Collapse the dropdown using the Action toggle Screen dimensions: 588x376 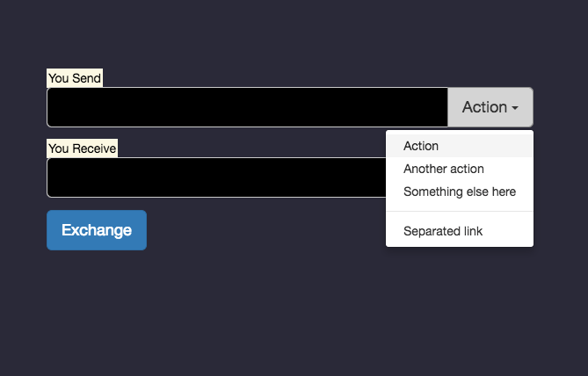[x=490, y=107]
